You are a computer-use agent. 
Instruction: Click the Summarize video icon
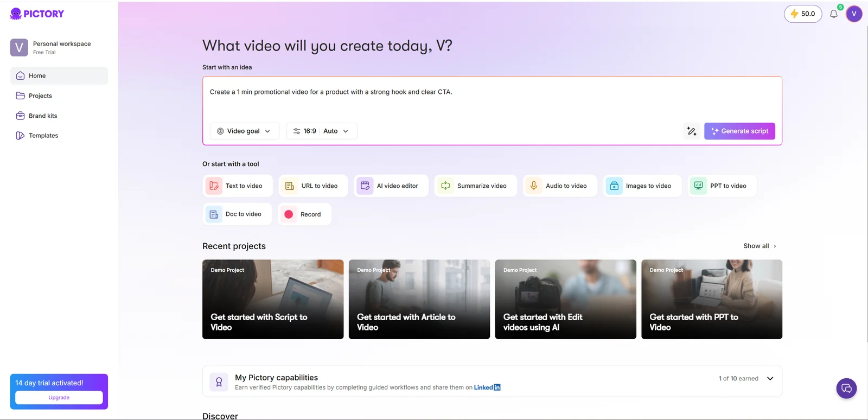pos(445,186)
